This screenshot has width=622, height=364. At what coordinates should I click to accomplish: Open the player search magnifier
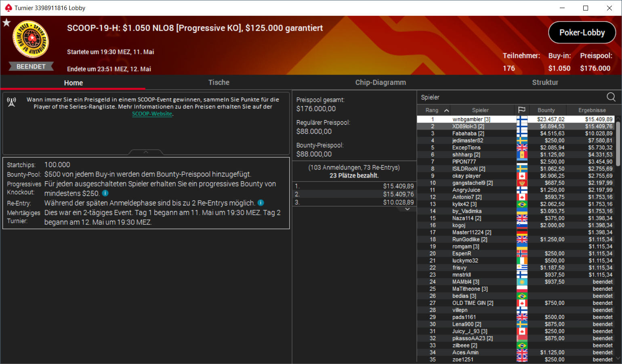coord(611,97)
